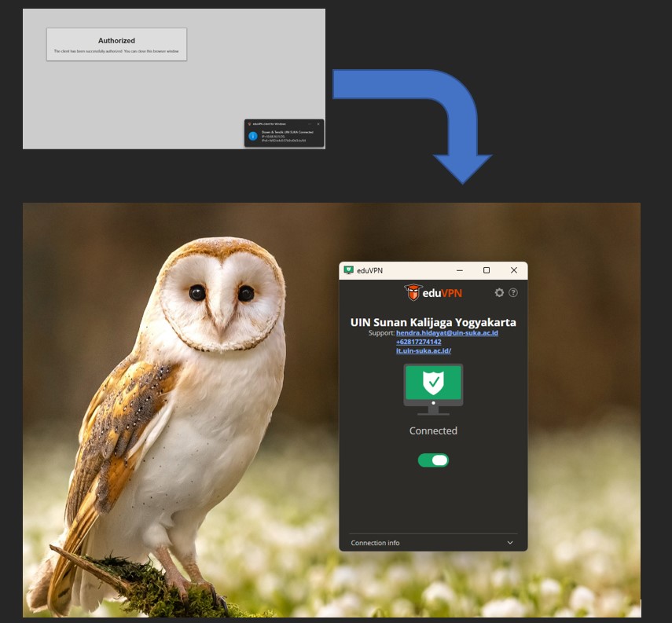Click the UIN Sunan Kalijaga Yogyakarta heading

point(433,322)
